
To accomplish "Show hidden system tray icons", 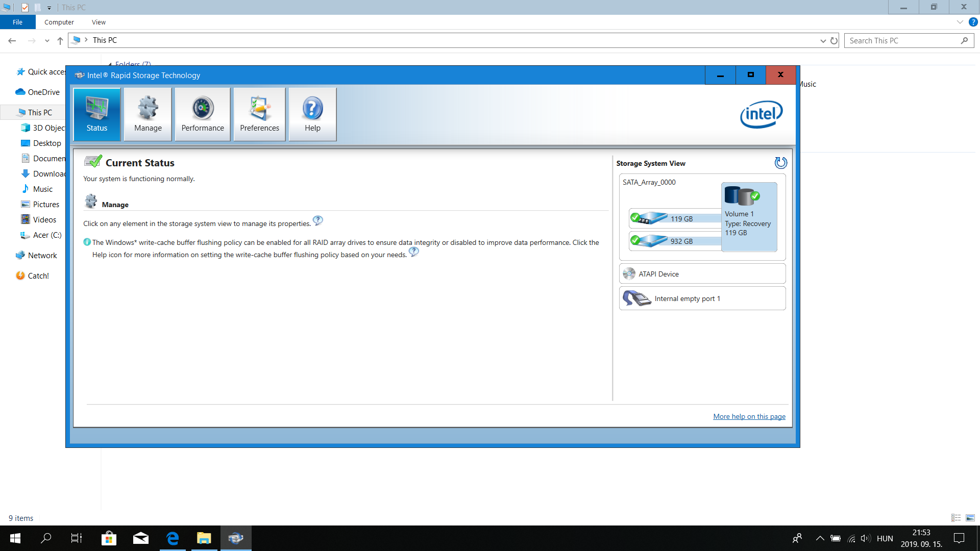I will coord(820,538).
